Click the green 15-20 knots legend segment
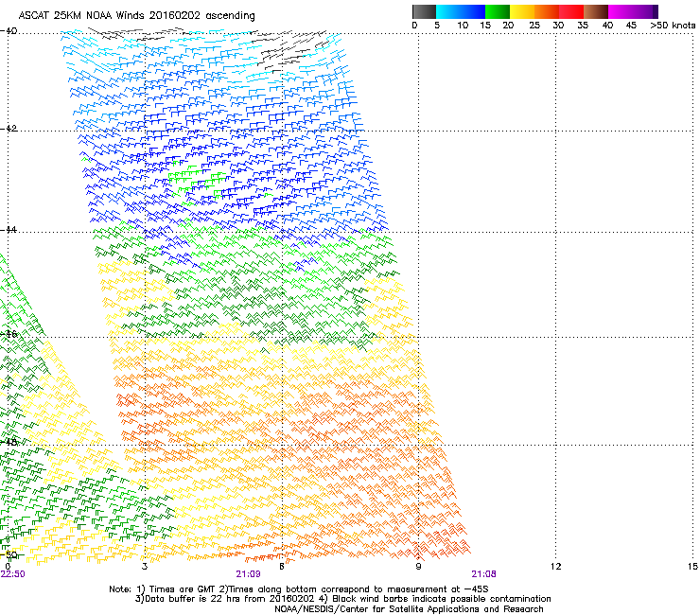Screen dimensions: 700x615 coord(498,11)
